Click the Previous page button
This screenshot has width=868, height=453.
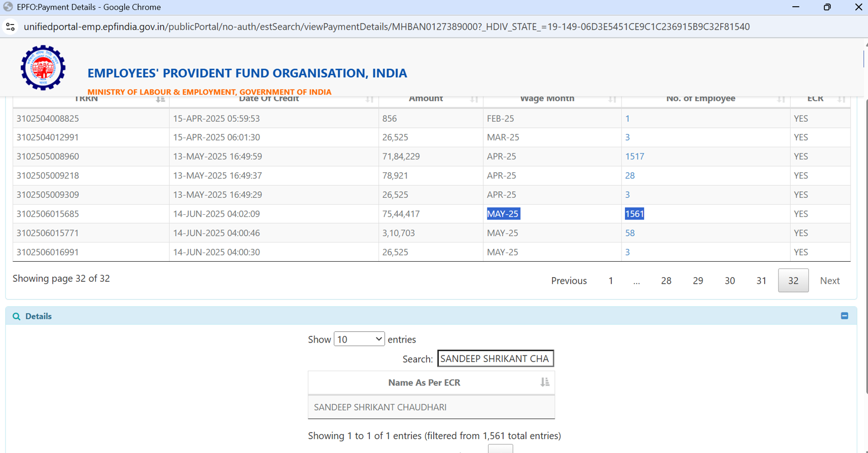coord(569,281)
